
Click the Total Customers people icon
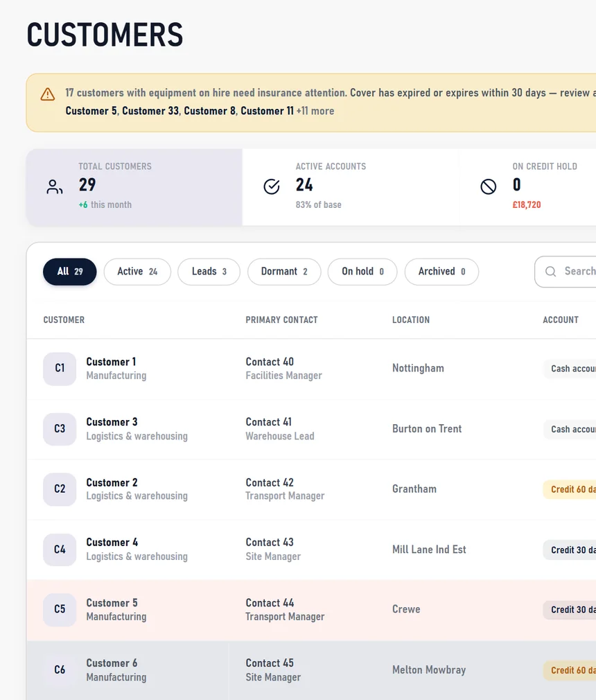(x=55, y=186)
